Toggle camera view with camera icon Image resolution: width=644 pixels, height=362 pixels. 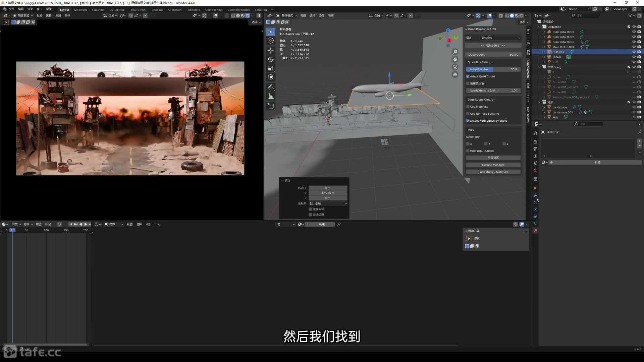click(455, 67)
